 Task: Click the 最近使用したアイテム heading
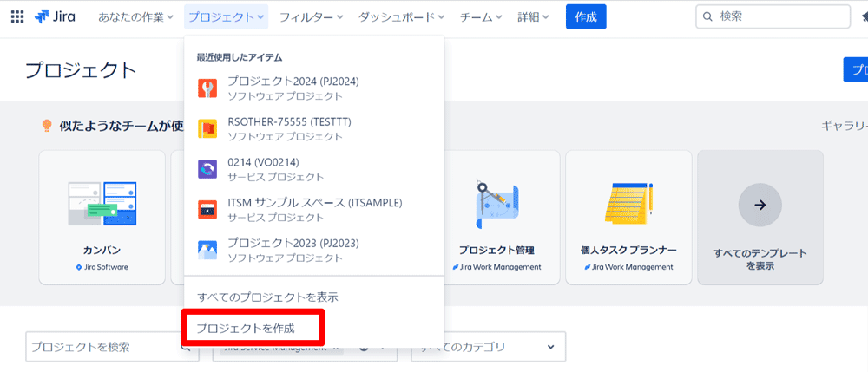[x=240, y=57]
